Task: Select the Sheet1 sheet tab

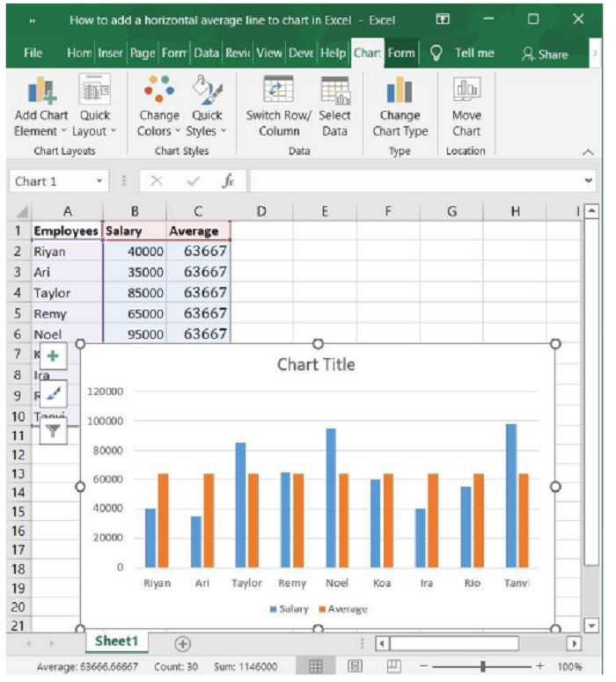Action: [x=116, y=642]
